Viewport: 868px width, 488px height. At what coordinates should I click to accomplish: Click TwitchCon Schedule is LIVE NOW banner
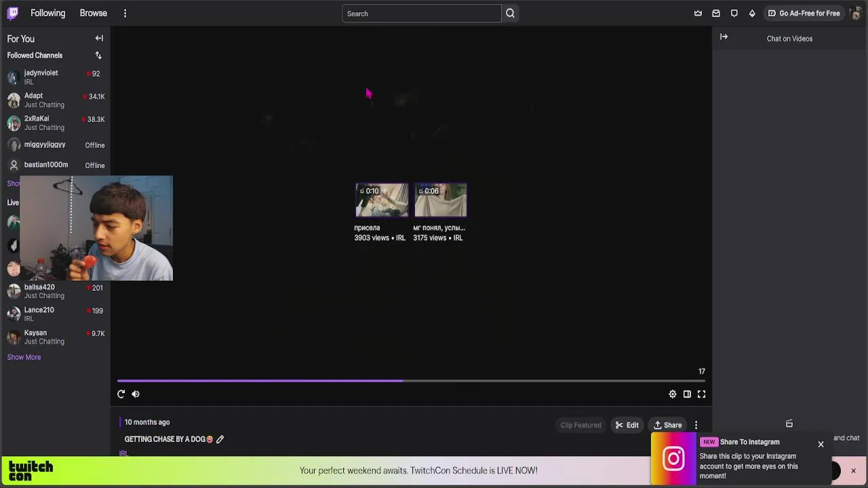pos(418,470)
